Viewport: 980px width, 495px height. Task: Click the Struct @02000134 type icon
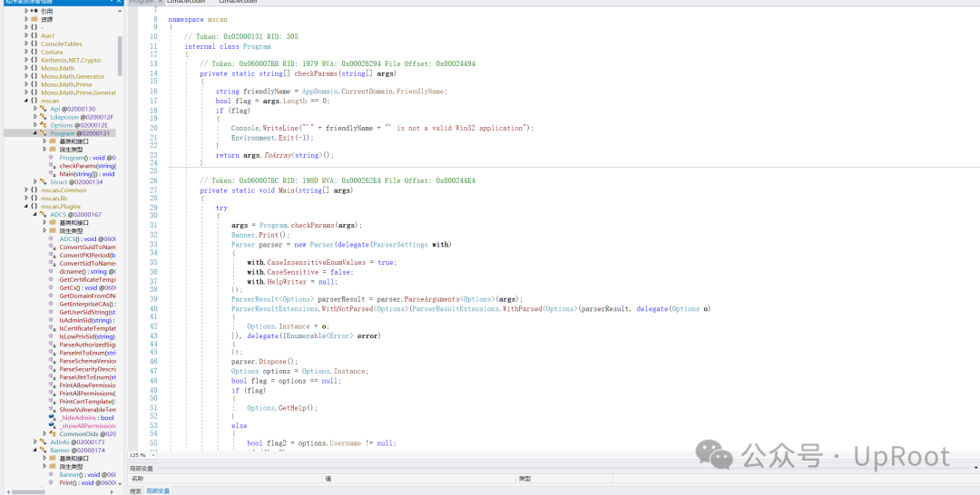click(44, 181)
